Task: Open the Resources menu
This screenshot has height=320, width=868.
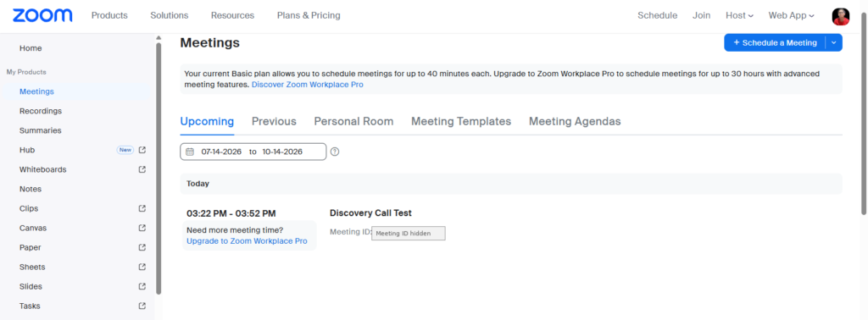Action: pyautogui.click(x=232, y=15)
